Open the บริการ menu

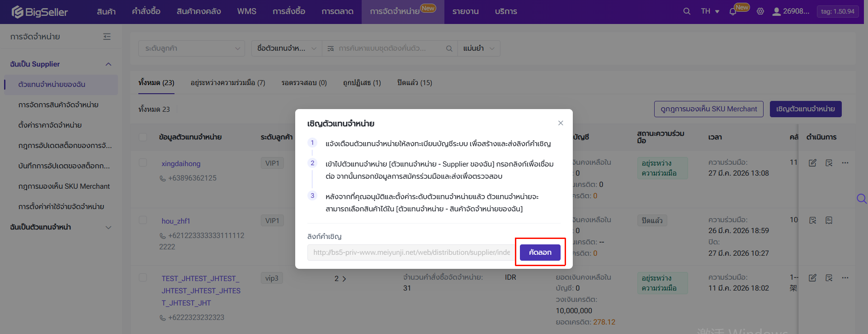click(x=506, y=11)
